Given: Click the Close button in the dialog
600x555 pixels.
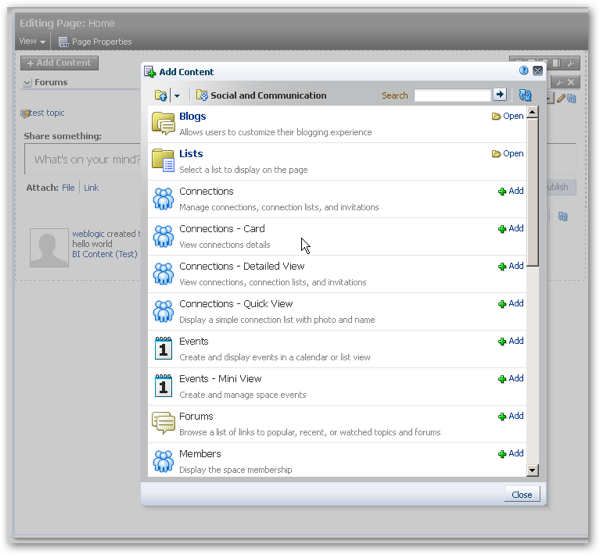Looking at the screenshot, I should click(x=522, y=495).
